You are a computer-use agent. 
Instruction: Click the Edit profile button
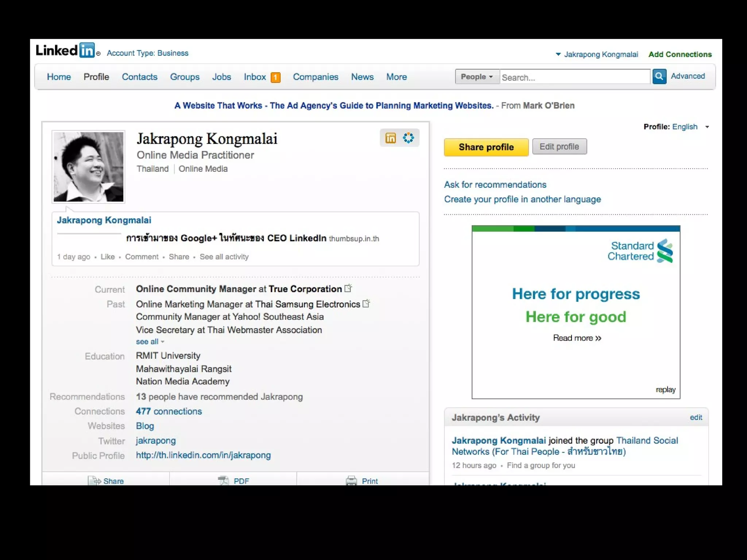(559, 147)
